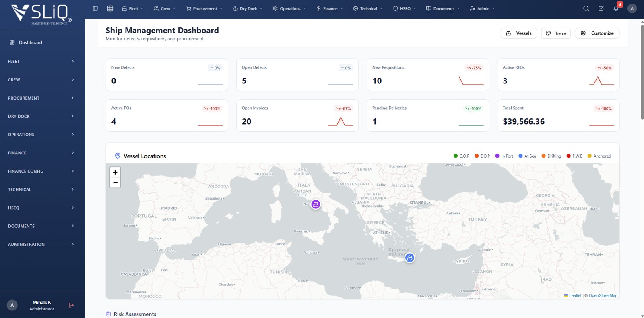The height and width of the screenshot is (318, 644).
Task: Open the HSEQ top menu
Action: click(x=405, y=8)
